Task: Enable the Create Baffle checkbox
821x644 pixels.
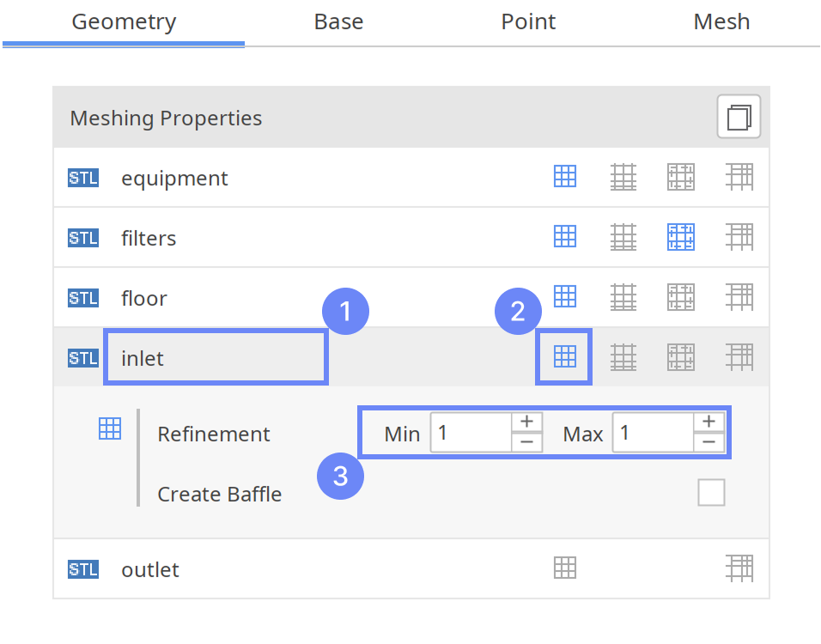Action: coord(711,493)
